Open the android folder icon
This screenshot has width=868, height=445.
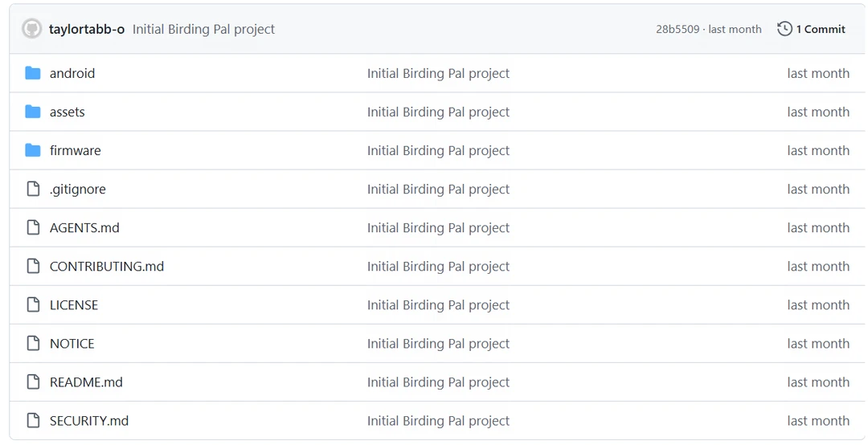coord(33,73)
